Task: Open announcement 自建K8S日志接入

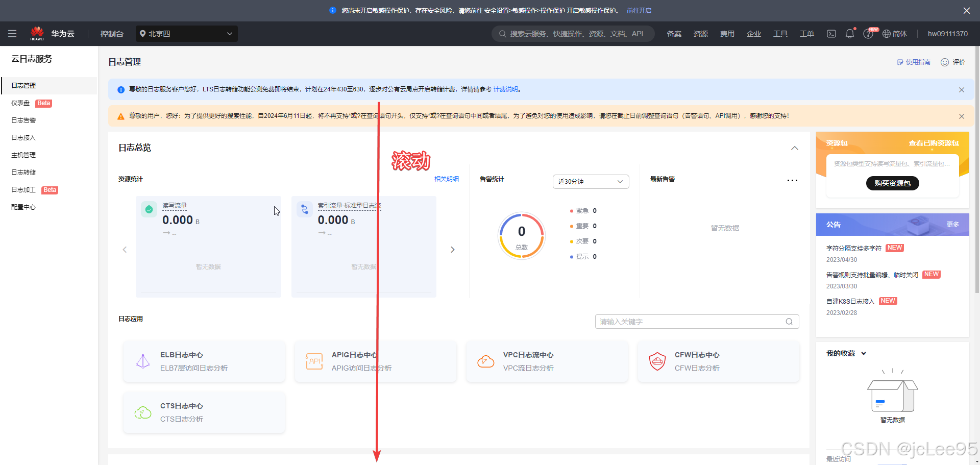Action: (x=850, y=302)
